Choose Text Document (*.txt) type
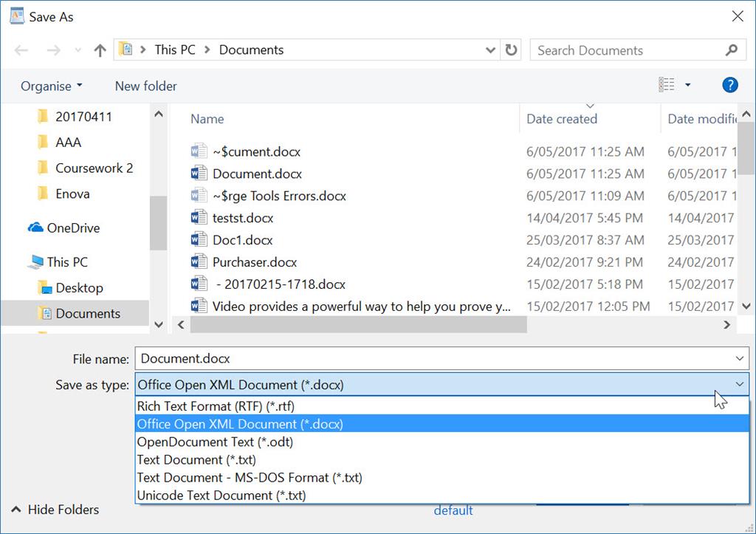Image resolution: width=756 pixels, height=534 pixels. coord(442,459)
